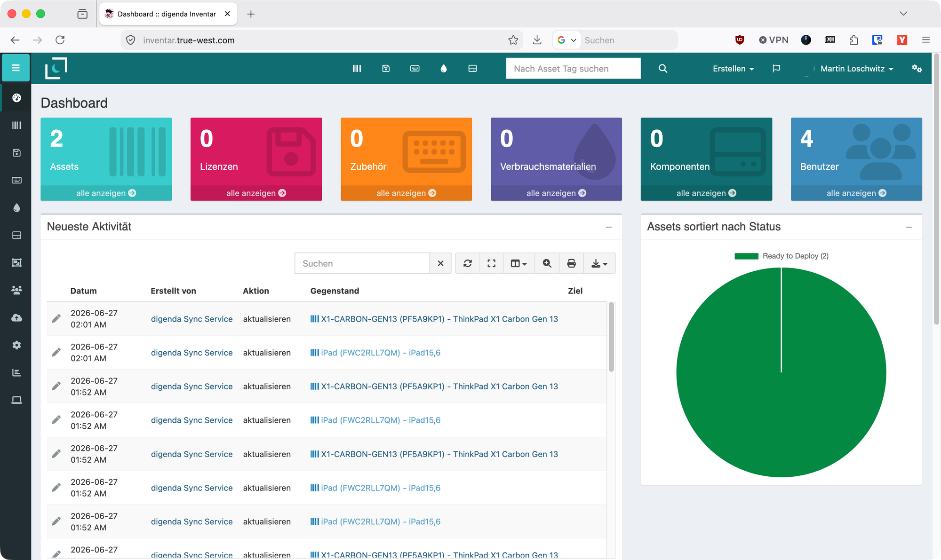
Task: Open Requestable laptop icon in sidebar
Action: click(x=16, y=400)
